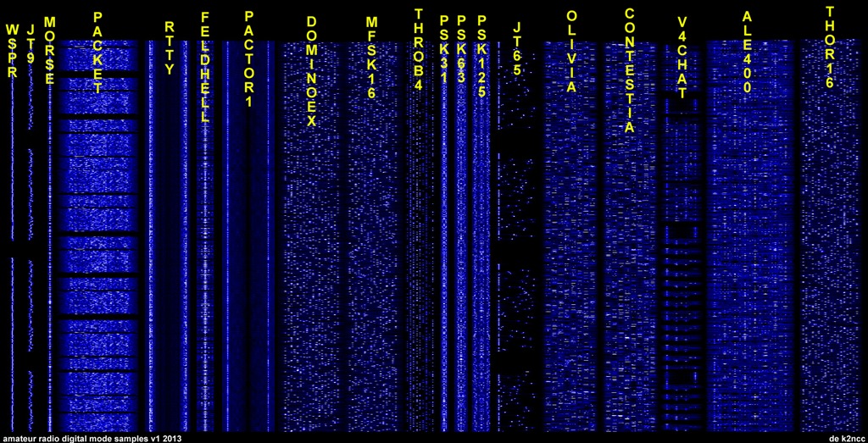Click the THOR16 label
The height and width of the screenshot is (443, 868).
coord(830,47)
